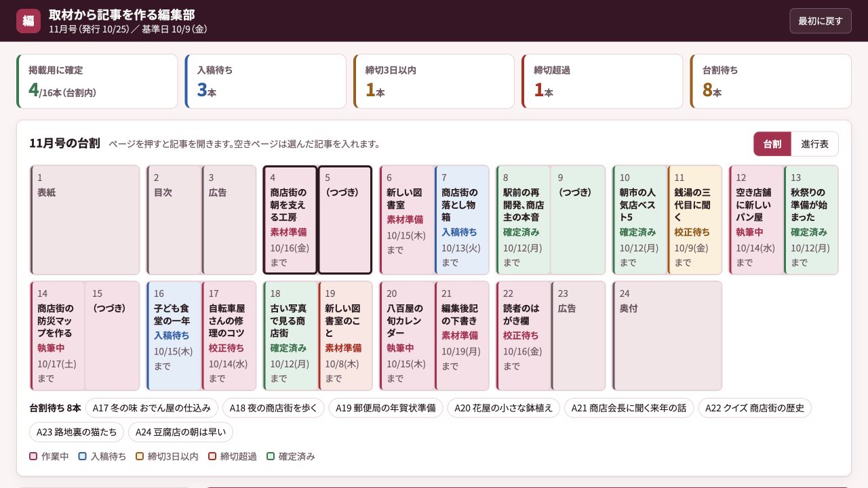Open page 2 目次

point(174,220)
